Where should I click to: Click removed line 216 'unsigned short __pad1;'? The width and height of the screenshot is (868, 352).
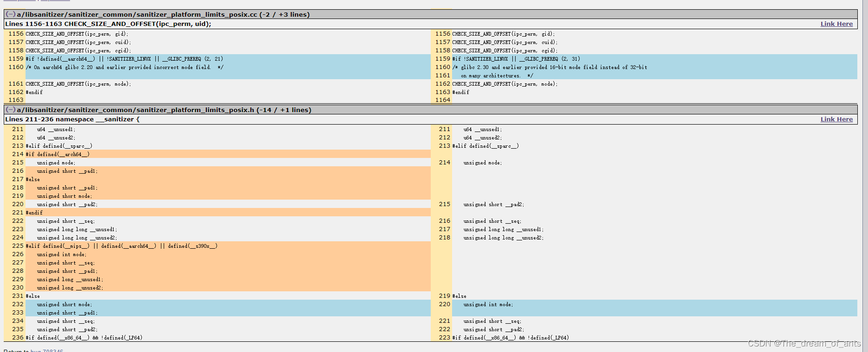[67, 171]
